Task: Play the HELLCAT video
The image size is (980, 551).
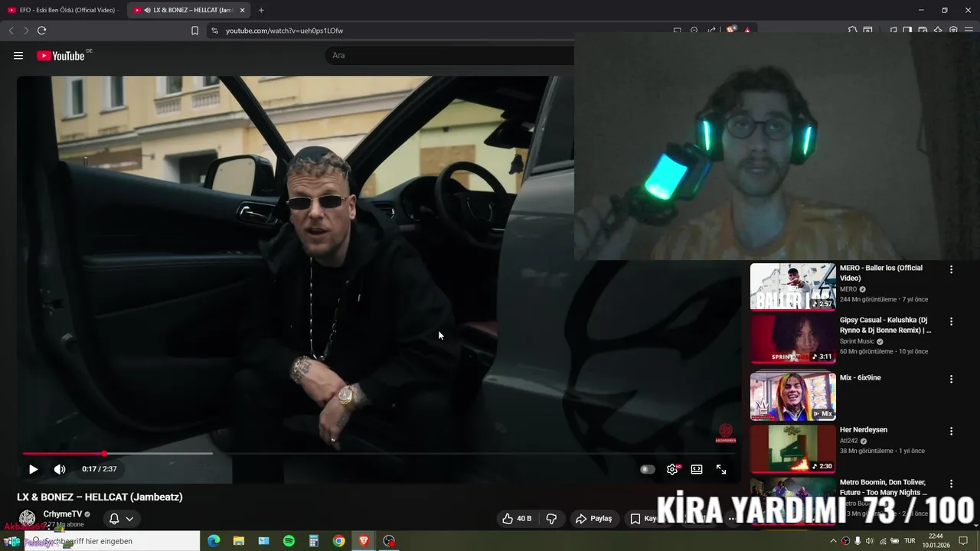Action: point(33,469)
